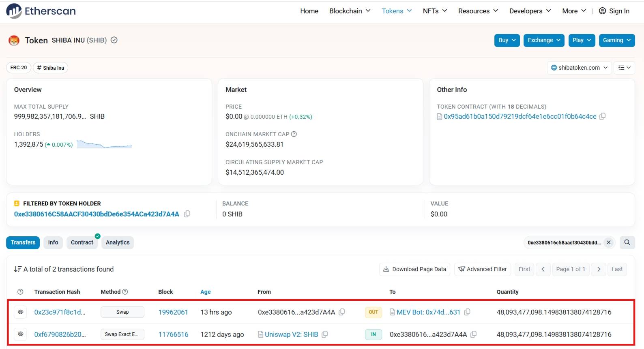Image resolution: width=644 pixels, height=349 pixels.
Task: Copy the filtered token holder address
Action: click(x=187, y=214)
